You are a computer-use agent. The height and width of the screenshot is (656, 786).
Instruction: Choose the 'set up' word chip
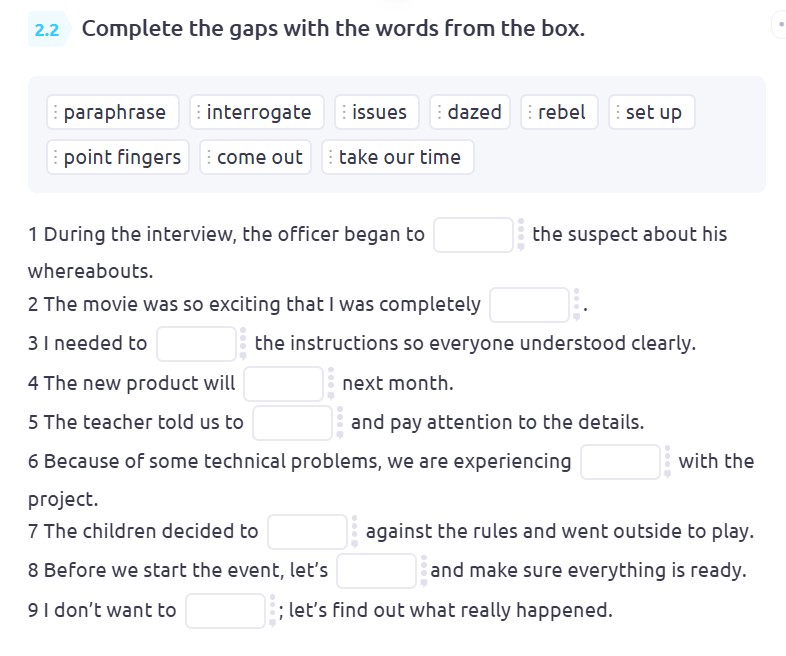tap(653, 112)
